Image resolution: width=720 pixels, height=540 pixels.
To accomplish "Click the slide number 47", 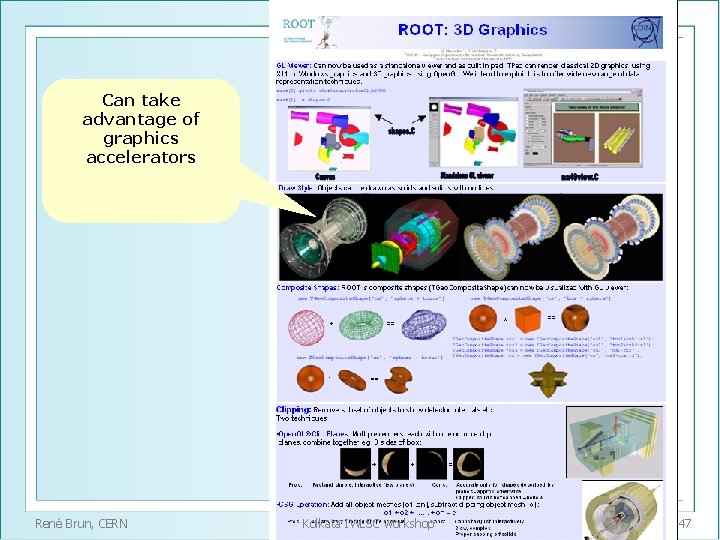I will tap(685, 523).
